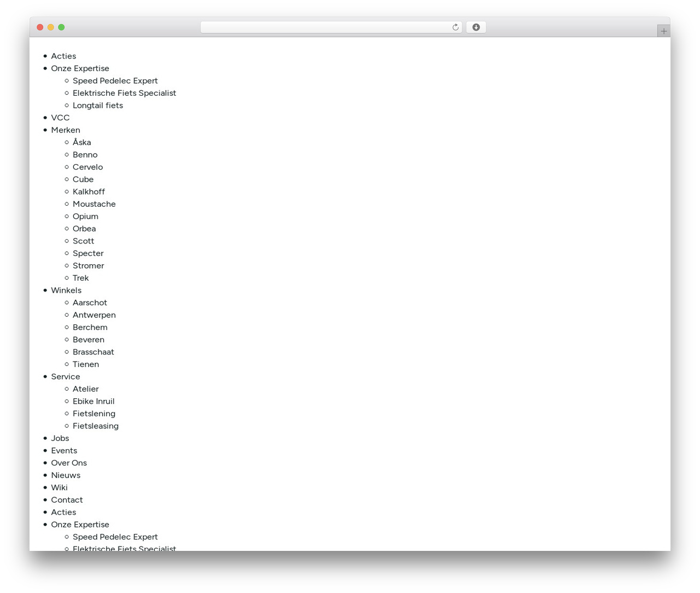The height and width of the screenshot is (593, 700).
Task: Select the Aarschot store
Action: 90,303
